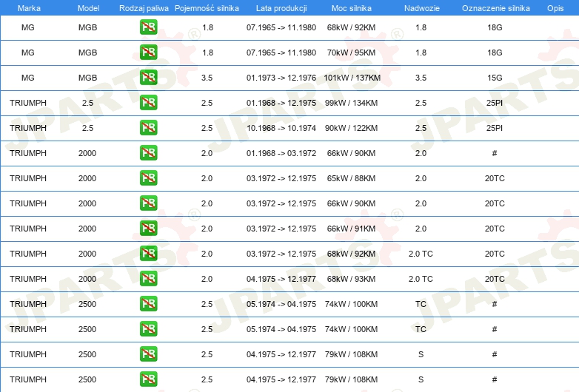Select the 68kW / 93KM power cell
Image resolution: width=579 pixels, height=392 pixels.
(351, 279)
